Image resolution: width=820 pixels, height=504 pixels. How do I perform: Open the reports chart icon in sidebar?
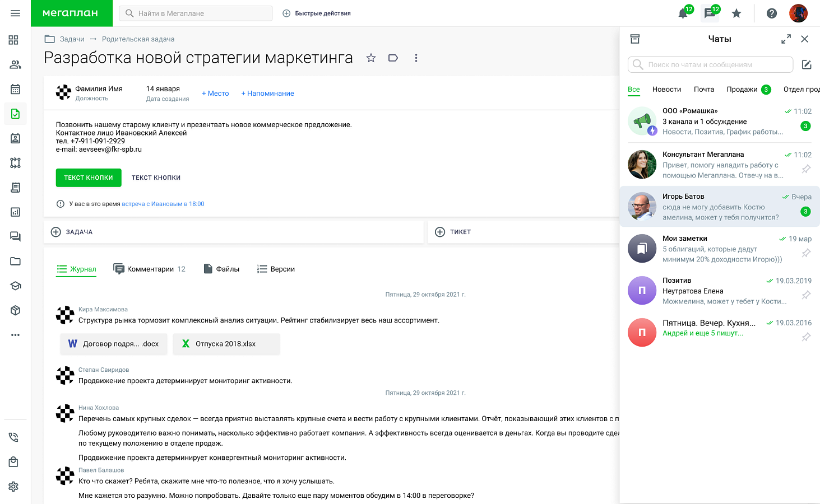(15, 212)
